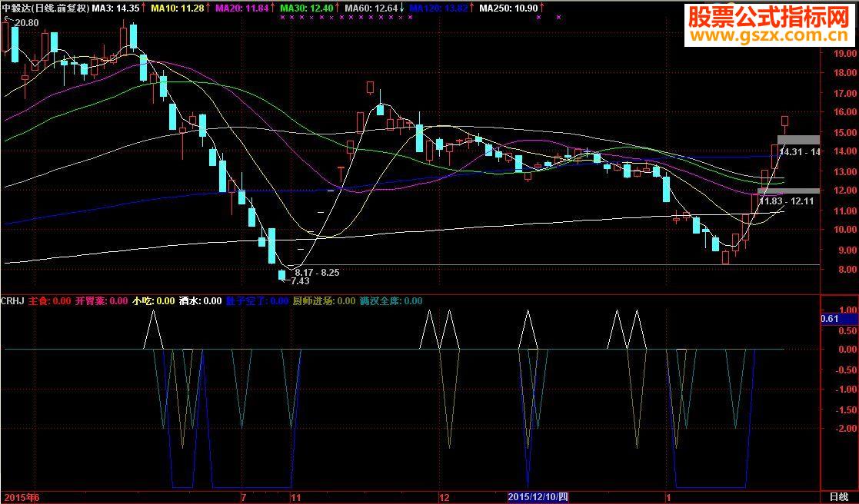This screenshot has height=504, width=859.
Task: Click the -2.00 label on indicator axis
Action: coord(846,429)
